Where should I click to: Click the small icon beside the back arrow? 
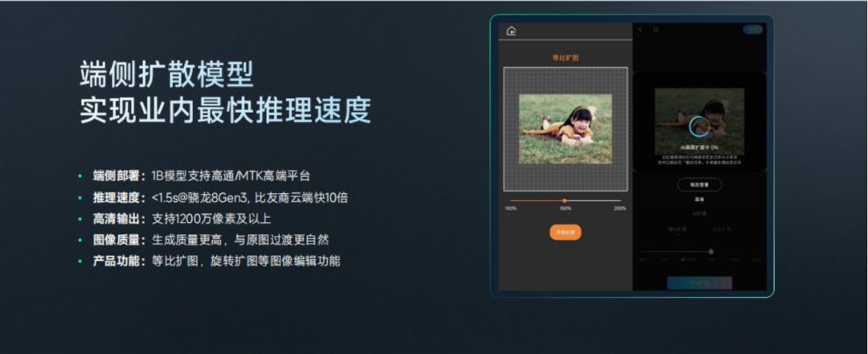pos(655,30)
